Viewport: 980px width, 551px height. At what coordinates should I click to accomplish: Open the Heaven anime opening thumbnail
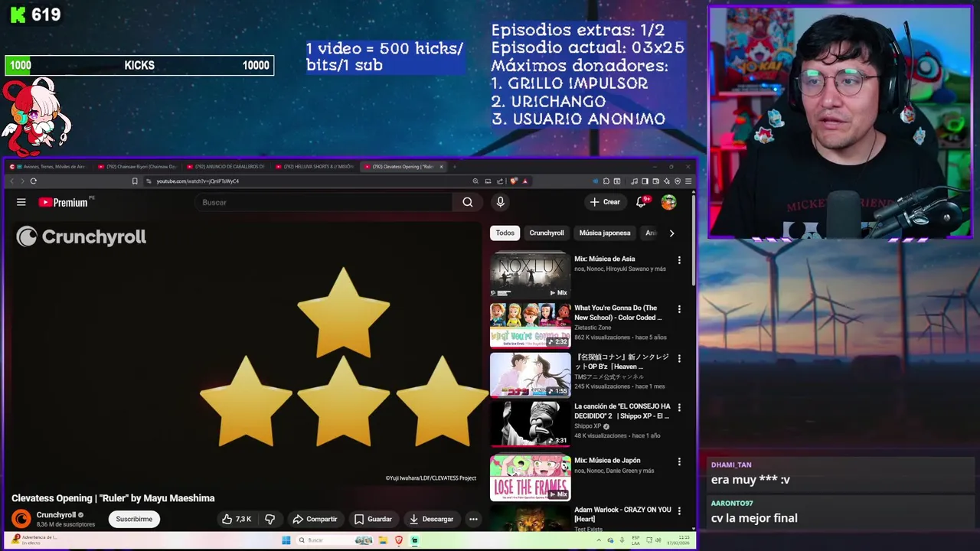530,374
